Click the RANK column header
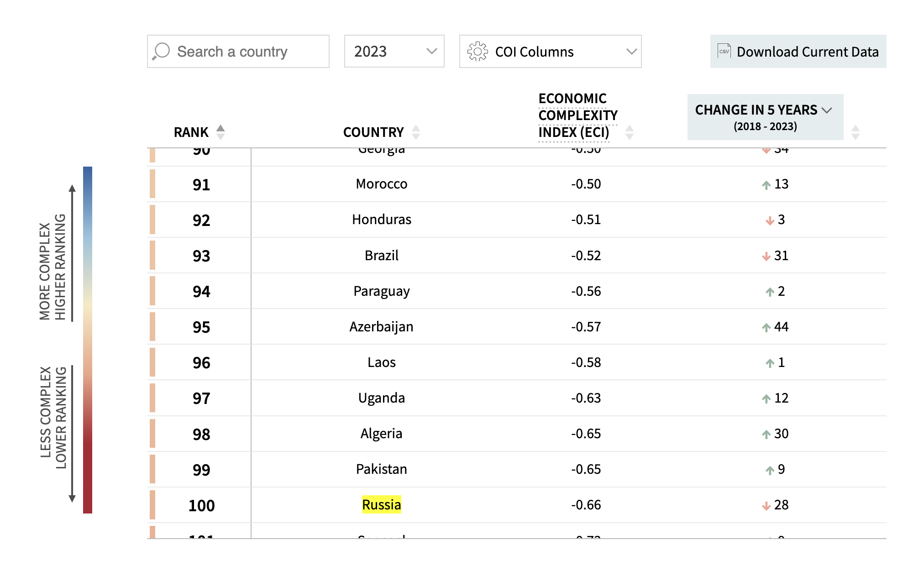The width and height of the screenshot is (924, 587). [191, 132]
